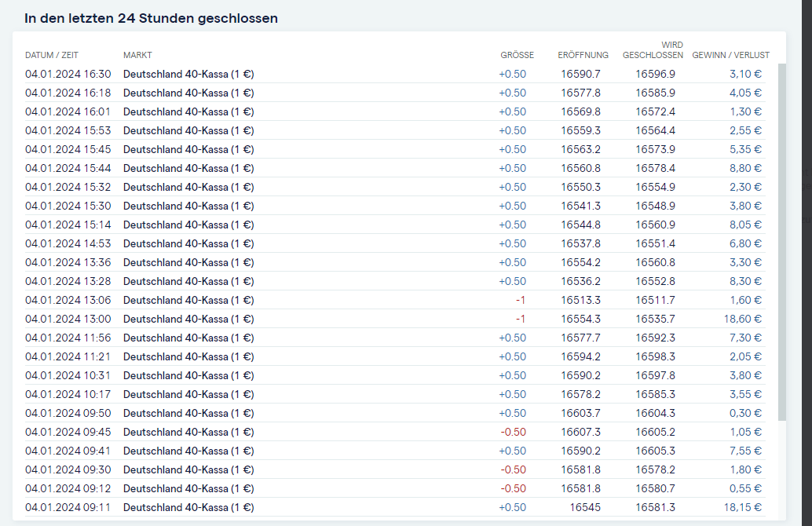Screen dimensions: 812x526
Task: Click the 8,80 € profit value
Action: click(746, 168)
